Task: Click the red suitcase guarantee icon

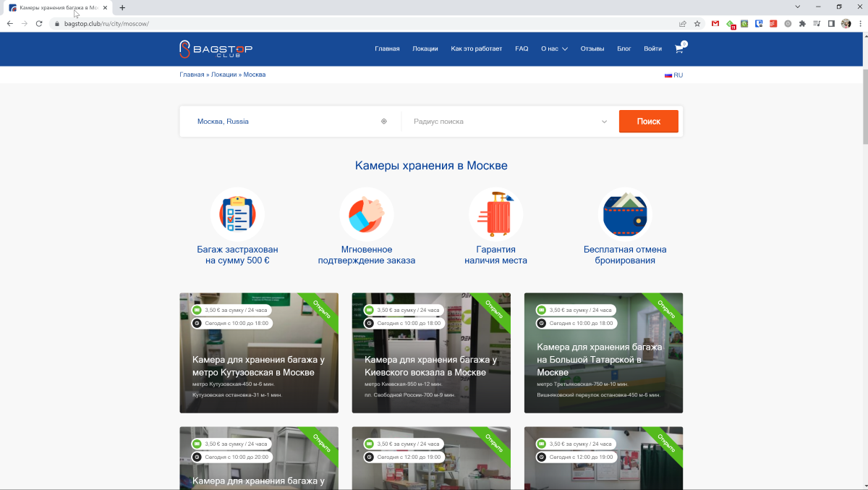Action: click(x=495, y=214)
